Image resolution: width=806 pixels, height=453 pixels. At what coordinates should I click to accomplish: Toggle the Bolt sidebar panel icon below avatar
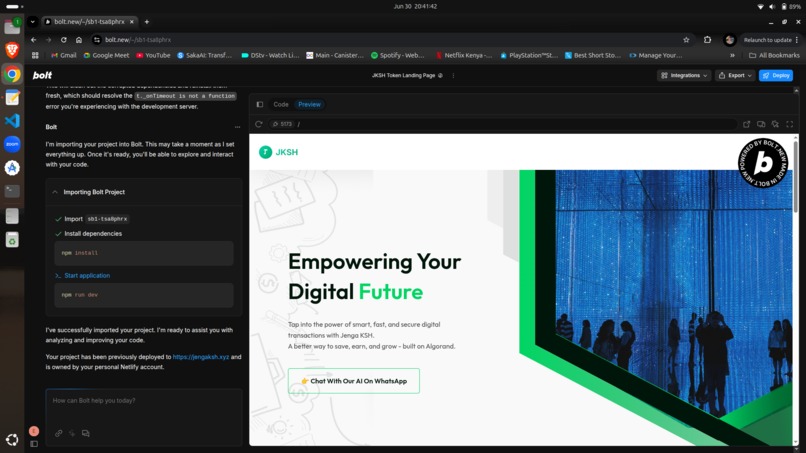(34, 444)
